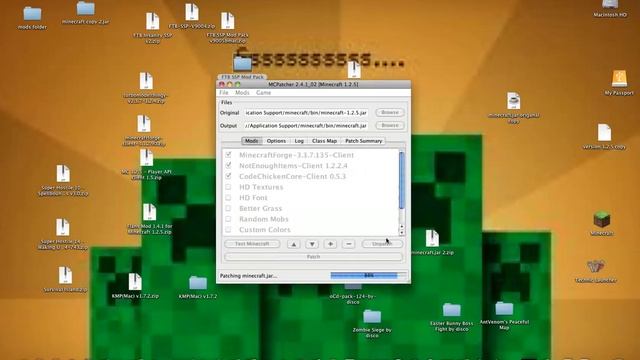Select the Random Mobs row text

pos(264,219)
